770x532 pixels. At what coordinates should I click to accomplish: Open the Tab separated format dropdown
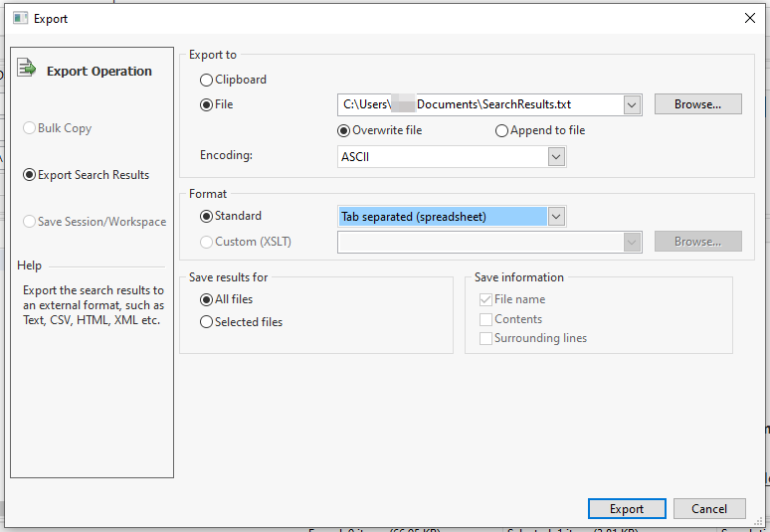click(556, 217)
